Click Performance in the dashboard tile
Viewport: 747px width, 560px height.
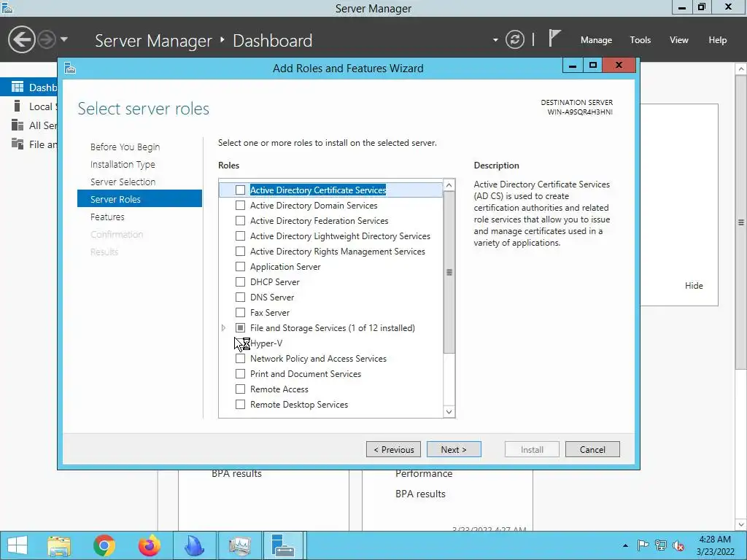[424, 473]
